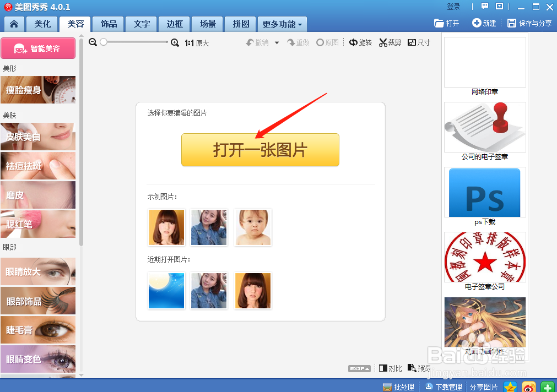Open the 拼图 tab
The width and height of the screenshot is (557, 392).
[x=241, y=24]
